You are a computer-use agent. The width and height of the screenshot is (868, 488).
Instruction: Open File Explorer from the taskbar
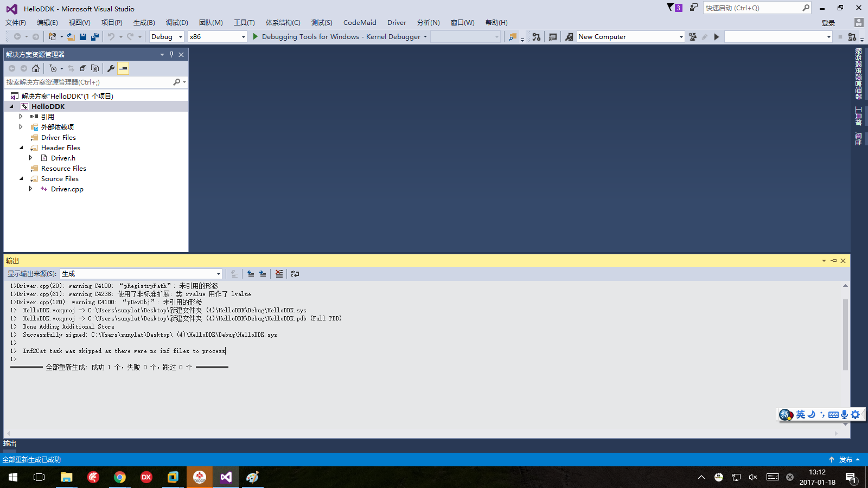(66, 477)
